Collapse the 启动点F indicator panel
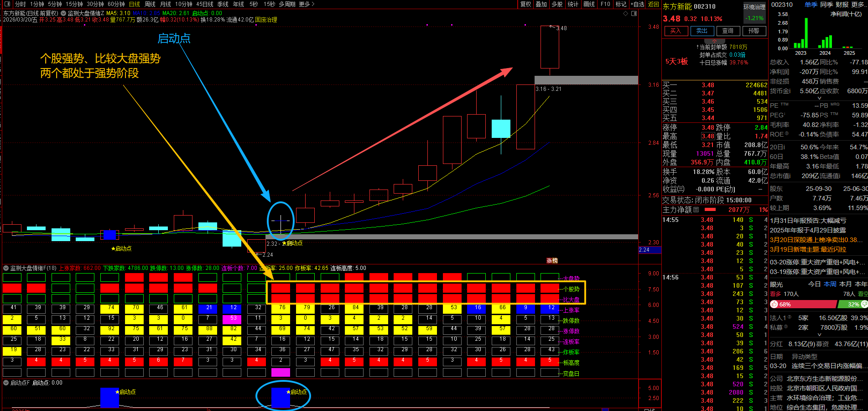 pyautogui.click(x=6, y=383)
